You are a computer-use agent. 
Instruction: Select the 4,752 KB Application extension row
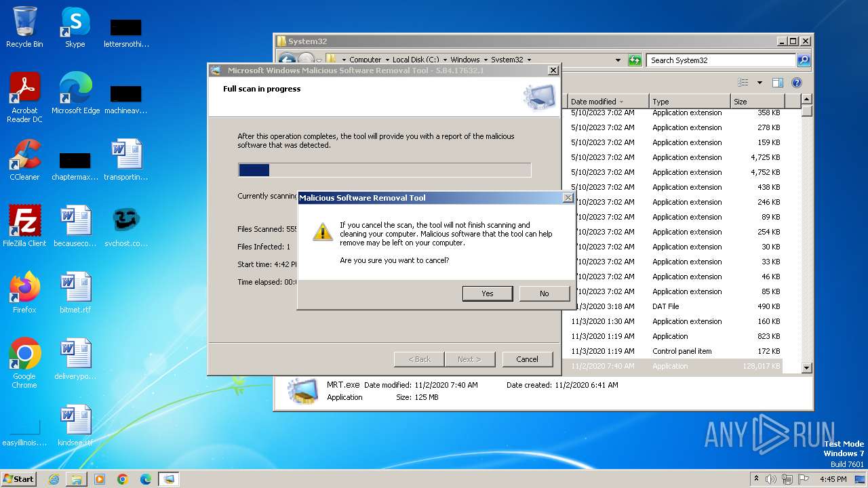click(675, 172)
